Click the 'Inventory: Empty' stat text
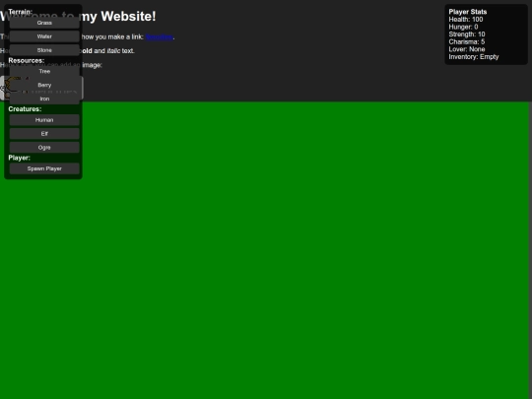Image resolution: width=532 pixels, height=399 pixels. click(474, 57)
